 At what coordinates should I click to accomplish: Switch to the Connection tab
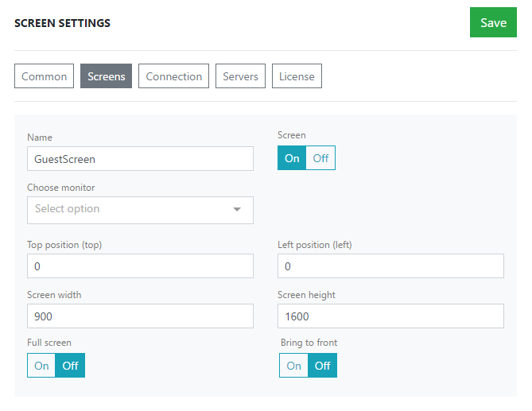[173, 76]
